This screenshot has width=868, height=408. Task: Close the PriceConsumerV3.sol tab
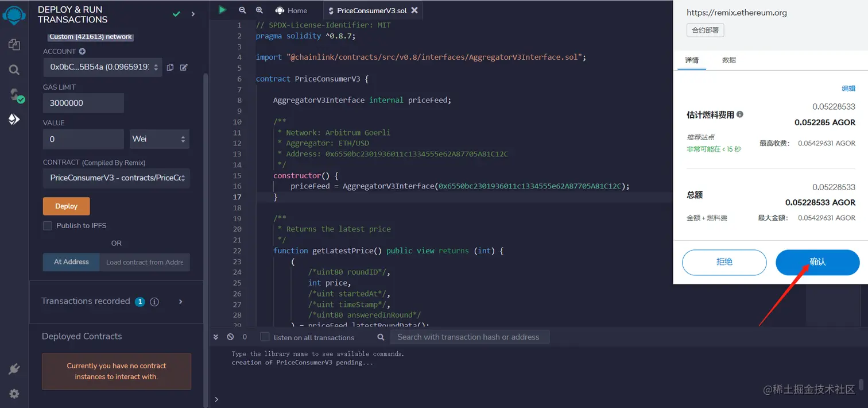(x=415, y=10)
